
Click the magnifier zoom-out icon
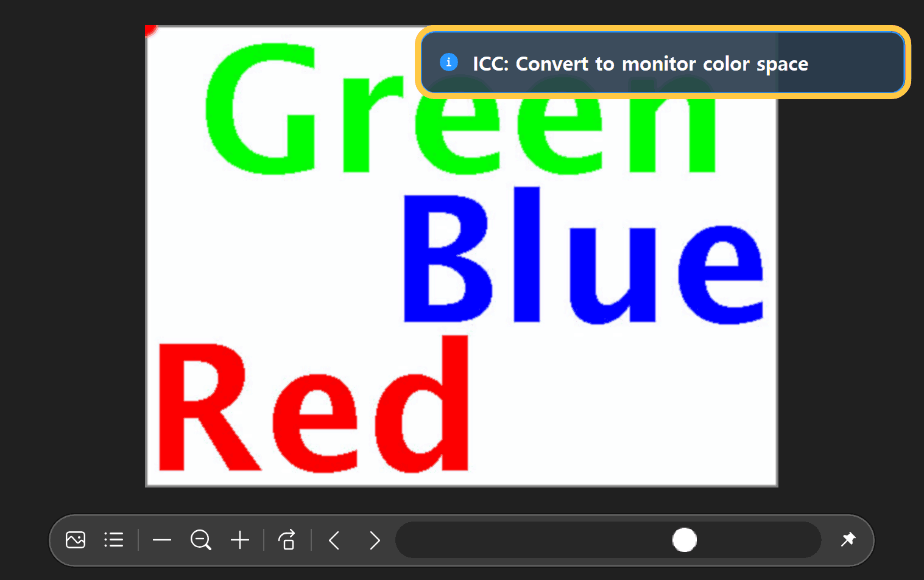pyautogui.click(x=201, y=540)
